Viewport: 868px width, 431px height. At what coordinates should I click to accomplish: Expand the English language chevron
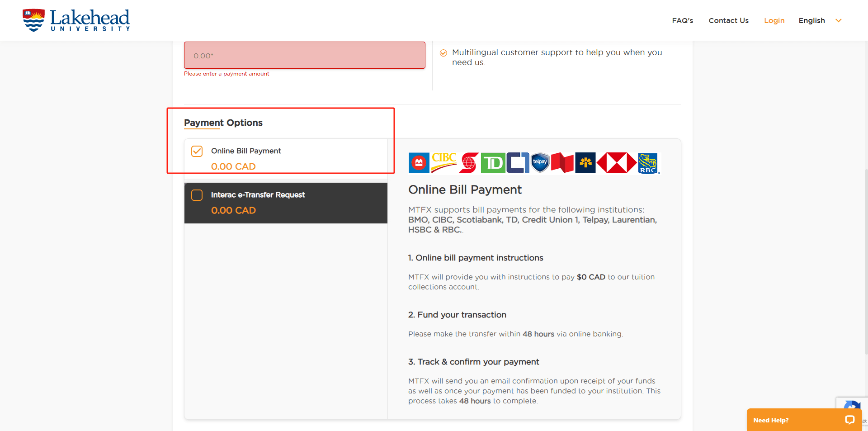click(x=839, y=21)
